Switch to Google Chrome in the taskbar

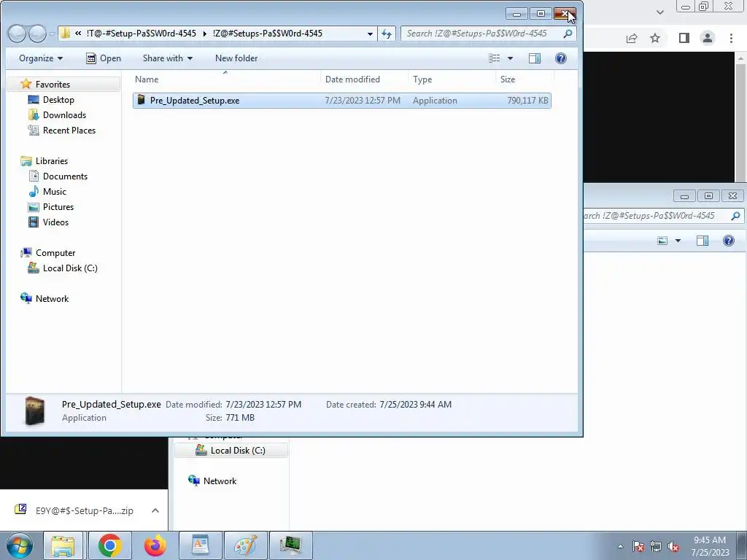tap(110, 545)
